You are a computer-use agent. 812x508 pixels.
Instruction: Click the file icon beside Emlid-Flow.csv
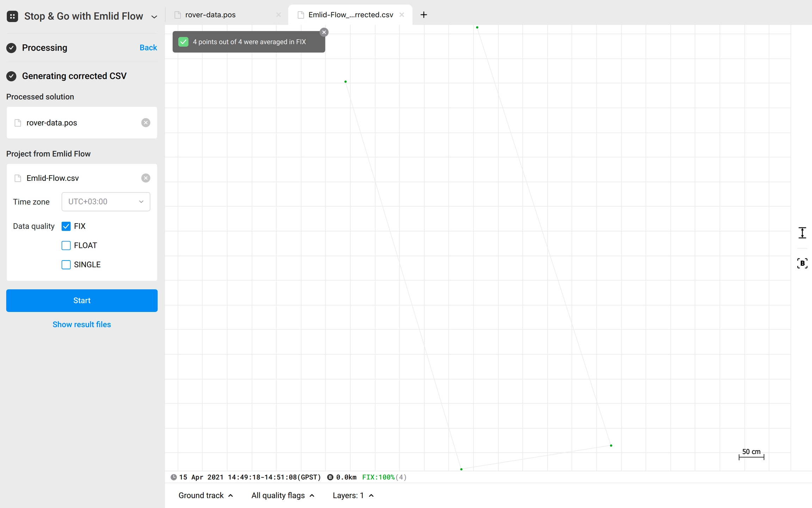click(18, 178)
